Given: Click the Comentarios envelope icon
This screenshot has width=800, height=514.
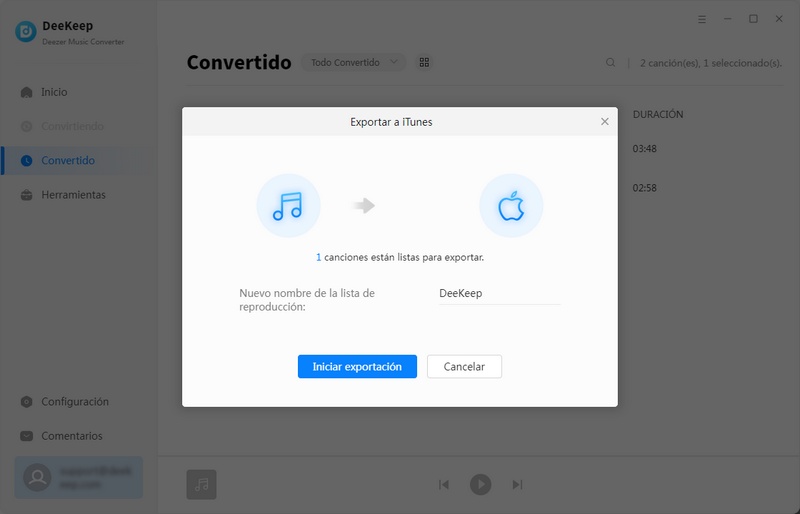Looking at the screenshot, I should click(27, 436).
